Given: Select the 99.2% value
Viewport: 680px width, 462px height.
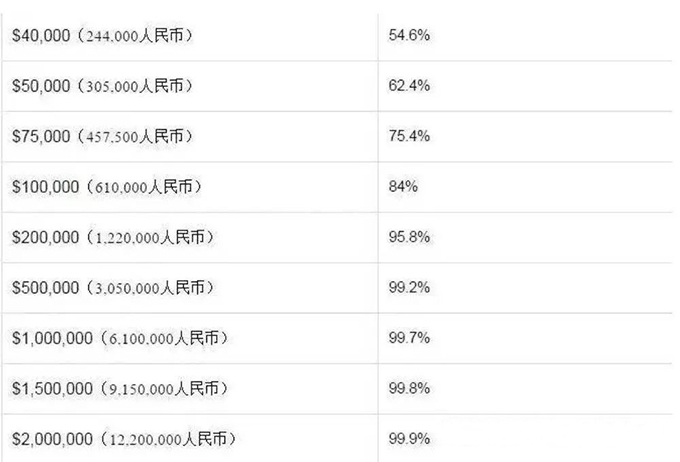Looking at the screenshot, I should (409, 287).
